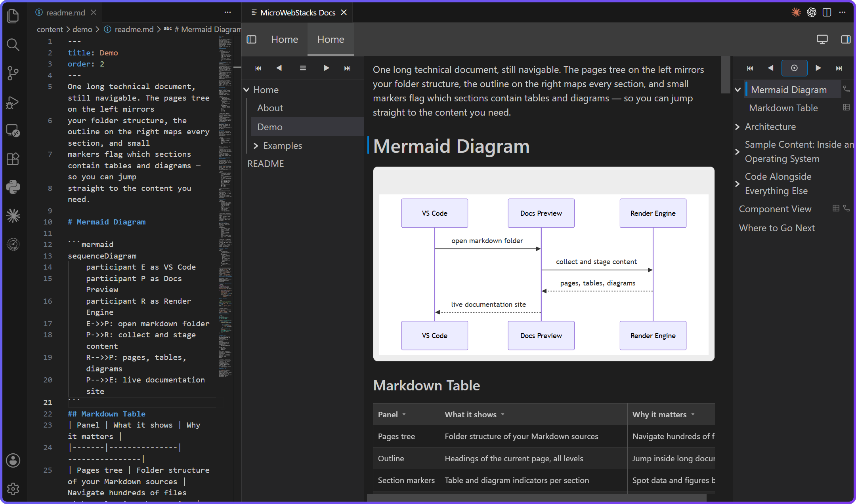
Task: Close the MicroWebStacks Docs tab
Action: [344, 12]
